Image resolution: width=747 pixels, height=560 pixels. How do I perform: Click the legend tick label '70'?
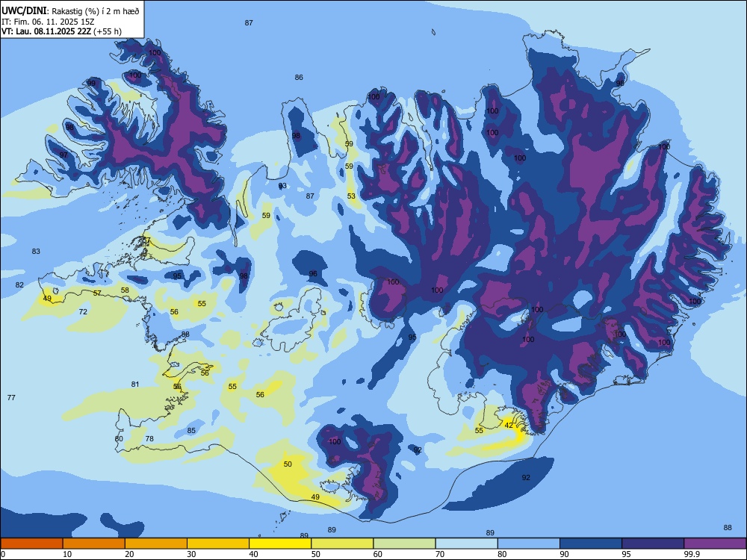tap(440, 554)
